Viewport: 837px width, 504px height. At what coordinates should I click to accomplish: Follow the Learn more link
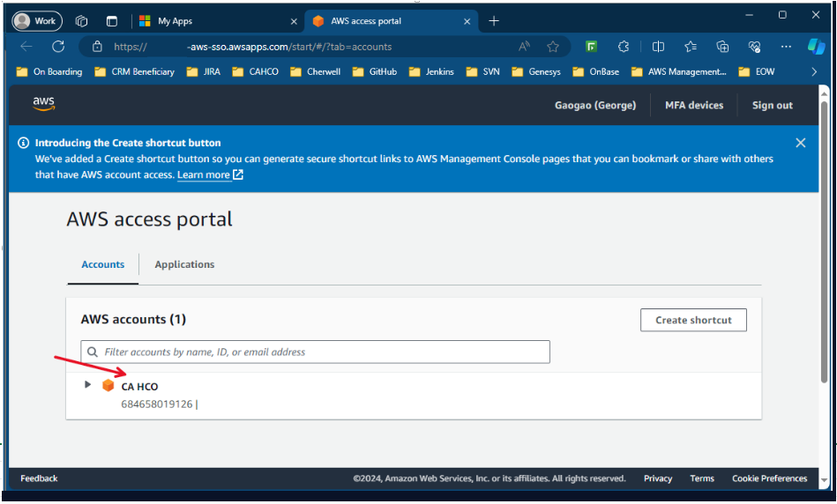coord(210,175)
